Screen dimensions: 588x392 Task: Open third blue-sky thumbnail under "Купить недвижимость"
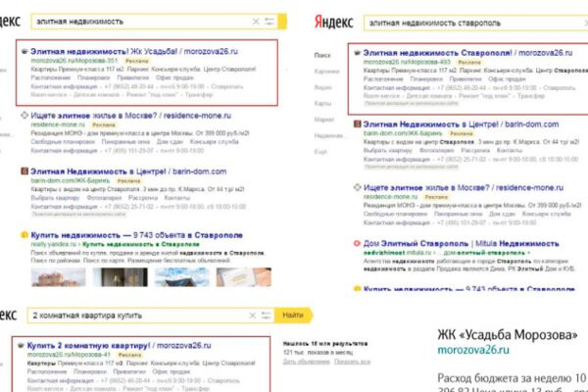[x=182, y=277]
